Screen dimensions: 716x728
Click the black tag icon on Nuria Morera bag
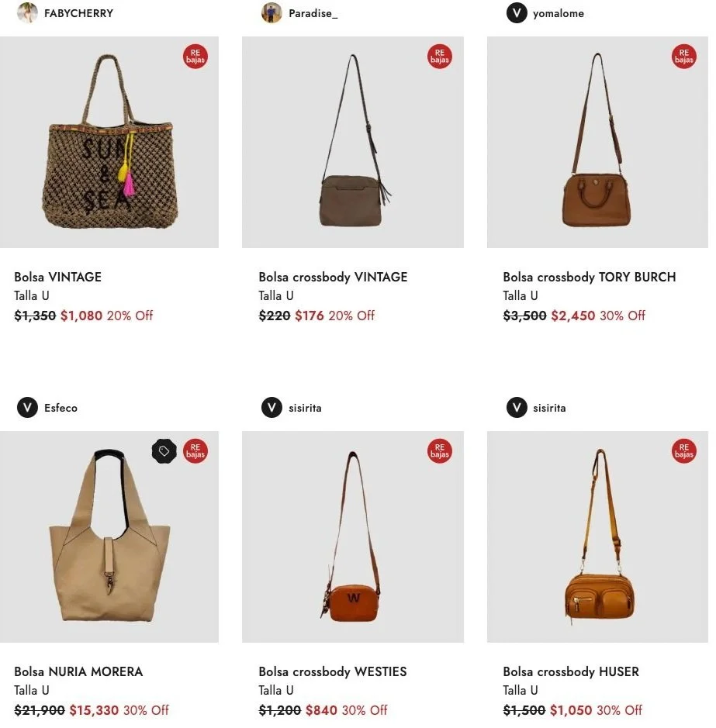click(164, 450)
